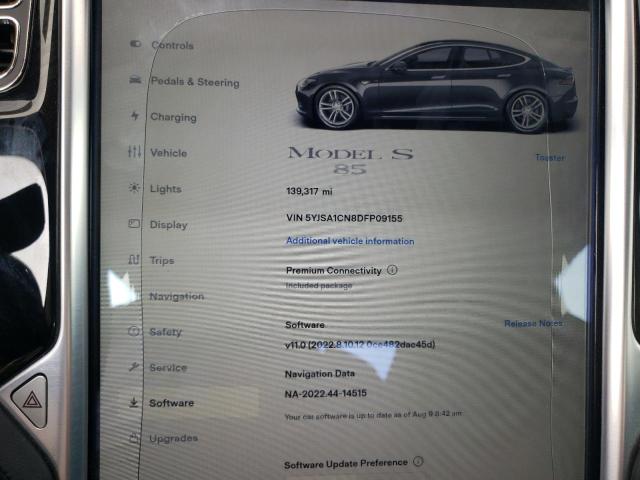
Task: Tap the Software Update Preference label
Action: coord(346,464)
